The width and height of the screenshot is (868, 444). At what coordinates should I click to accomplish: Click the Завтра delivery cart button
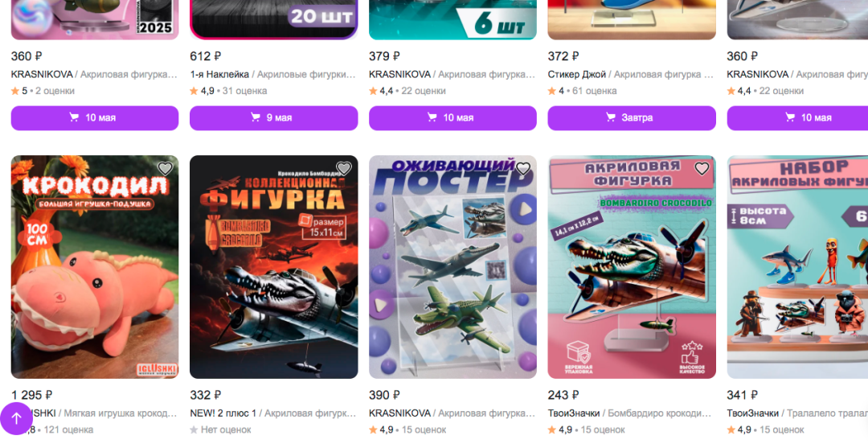coord(632,118)
